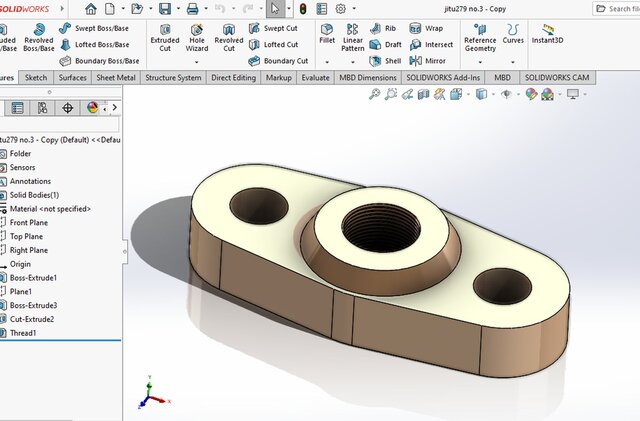Open the Evaluate tab
The width and height of the screenshot is (640, 421).
point(316,78)
